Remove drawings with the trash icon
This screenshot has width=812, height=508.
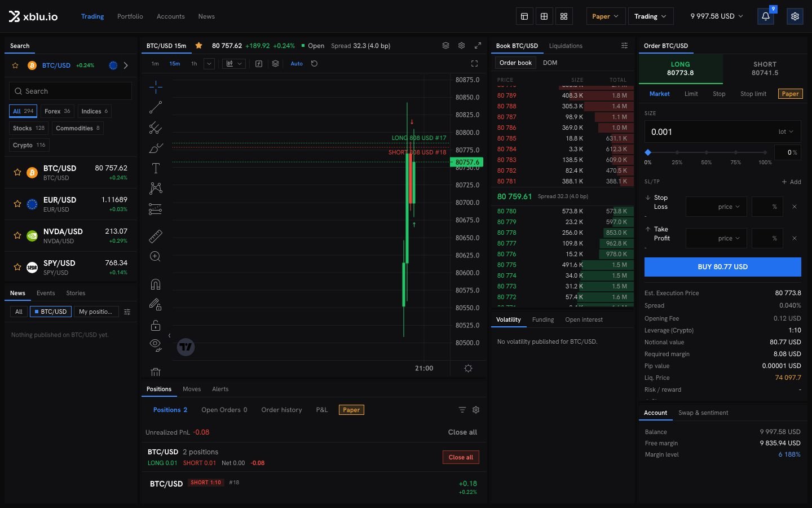pos(156,372)
